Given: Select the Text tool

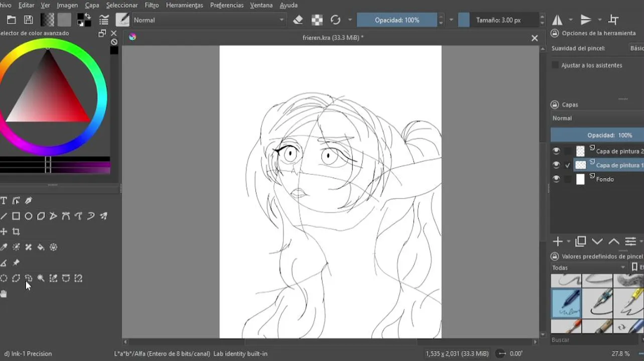Looking at the screenshot, I should (4, 201).
